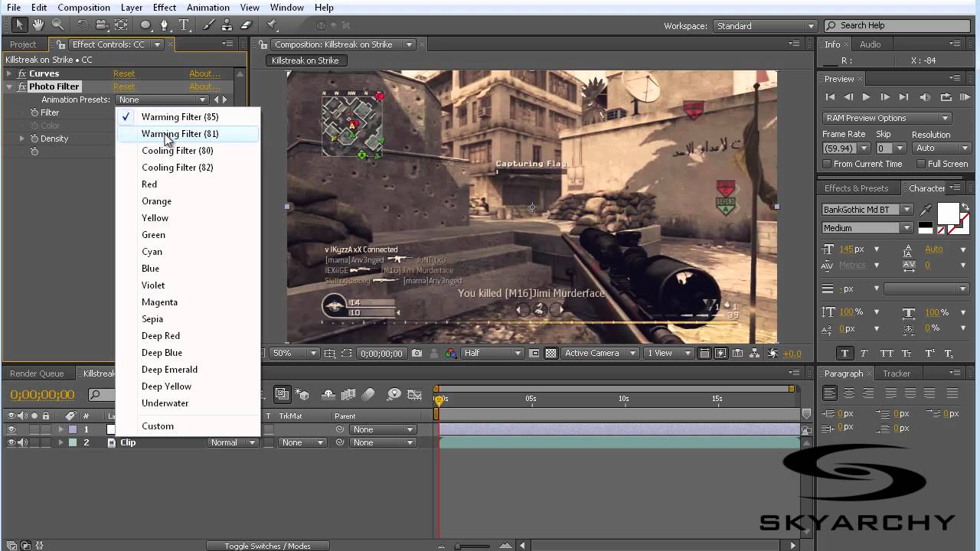This screenshot has height=551, width=980.
Task: Select the Hand tool
Action: tap(38, 25)
